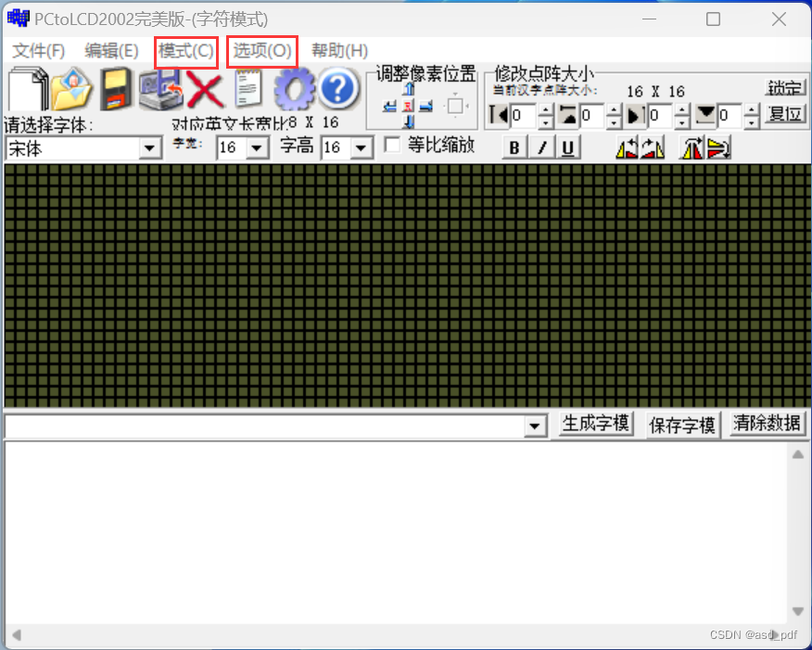Decrease the bottom-edge size stepper

(752, 121)
